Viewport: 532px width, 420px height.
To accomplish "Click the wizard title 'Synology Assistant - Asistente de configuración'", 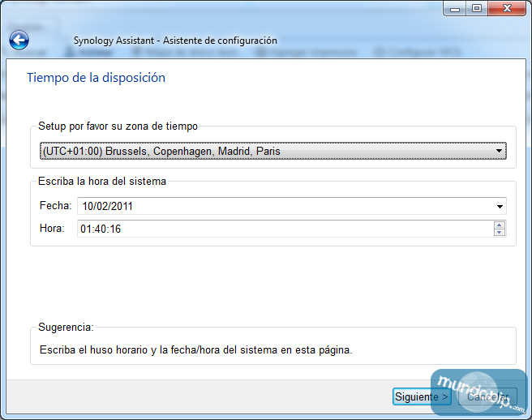I will pos(175,41).
